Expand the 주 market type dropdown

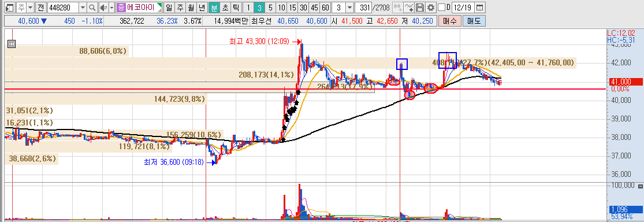tap(31, 8)
